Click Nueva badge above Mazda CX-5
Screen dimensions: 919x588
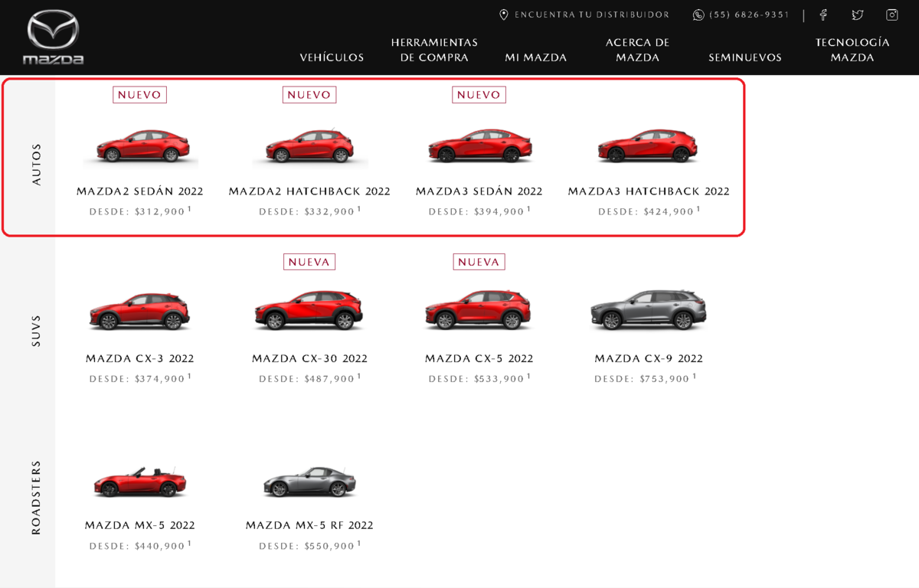479,262
